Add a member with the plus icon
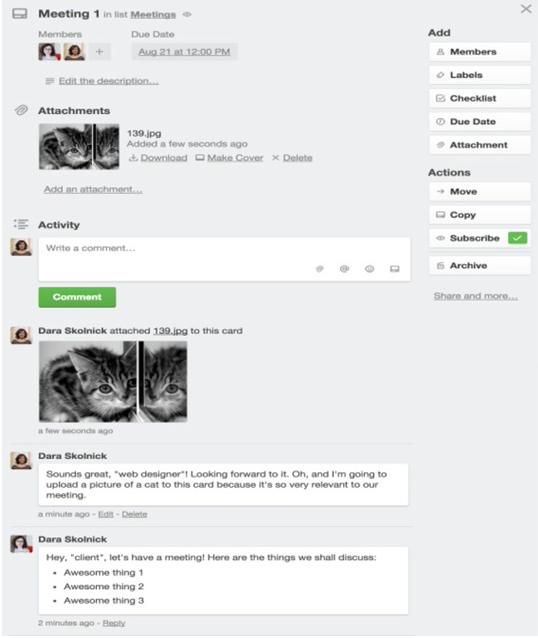The width and height of the screenshot is (538, 638). [x=100, y=52]
